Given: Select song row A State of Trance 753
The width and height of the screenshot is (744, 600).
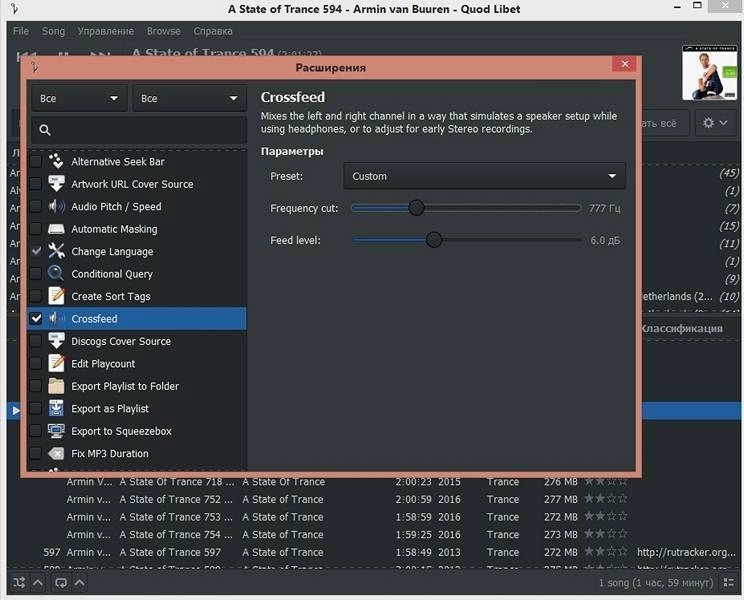Looking at the screenshot, I should click(373, 517).
